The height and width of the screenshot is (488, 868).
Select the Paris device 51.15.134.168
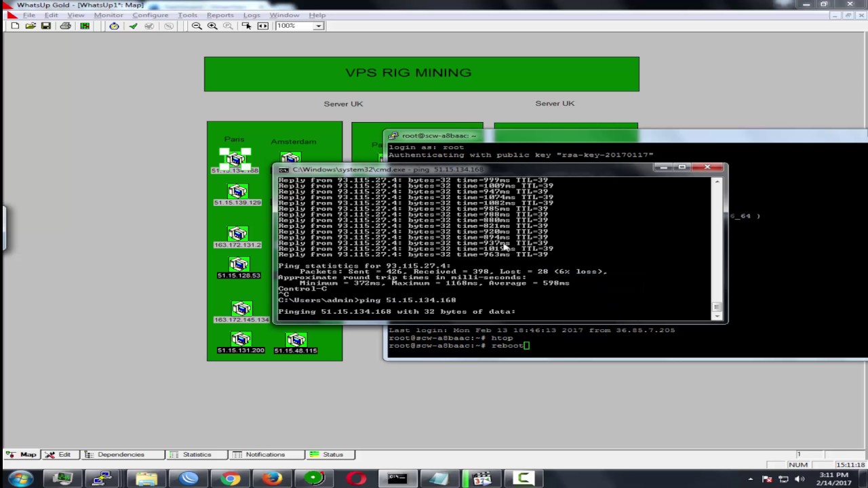(235, 161)
